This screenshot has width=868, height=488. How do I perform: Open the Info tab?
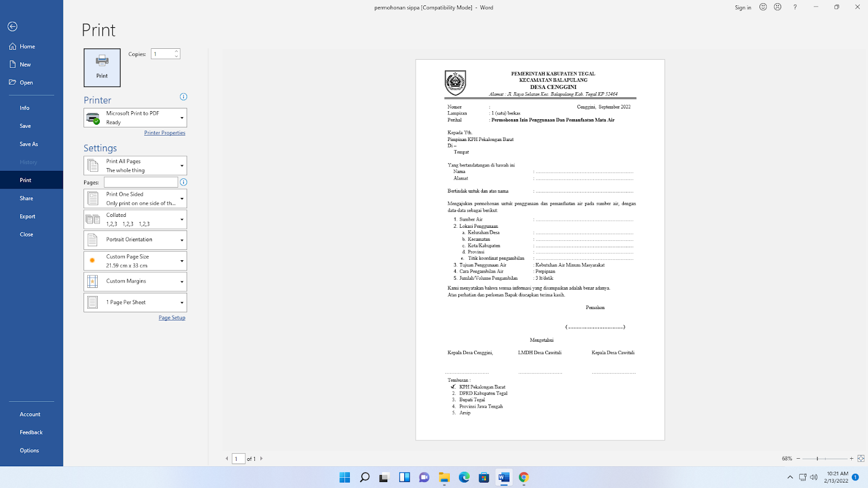click(x=31, y=108)
